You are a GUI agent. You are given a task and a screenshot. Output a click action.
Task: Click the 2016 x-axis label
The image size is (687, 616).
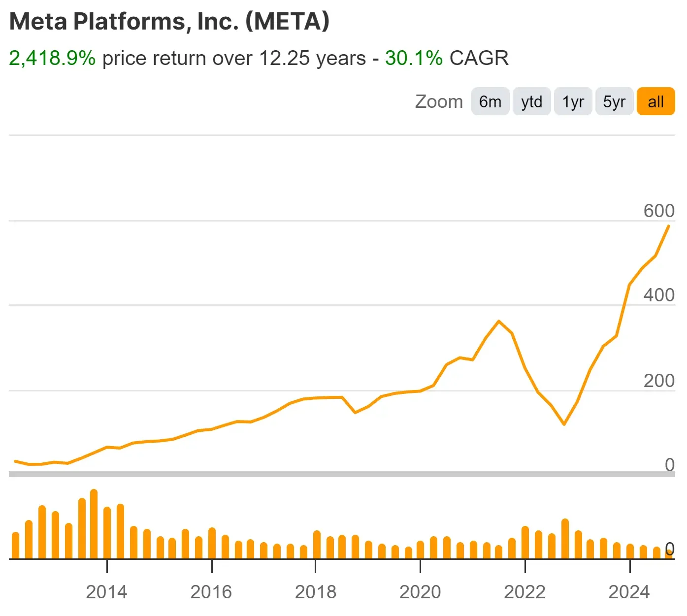coord(211,591)
